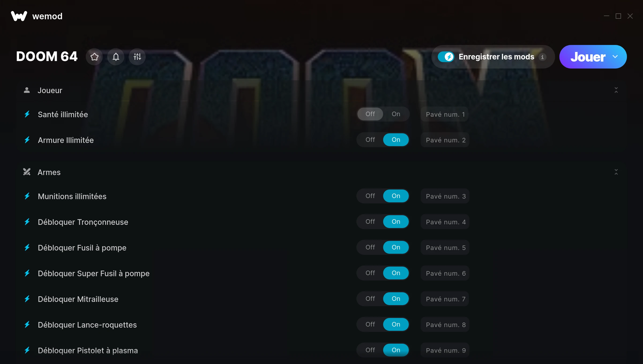643x364 pixels.
Task: Click the crossed swords Armes category icon
Action: click(27, 172)
